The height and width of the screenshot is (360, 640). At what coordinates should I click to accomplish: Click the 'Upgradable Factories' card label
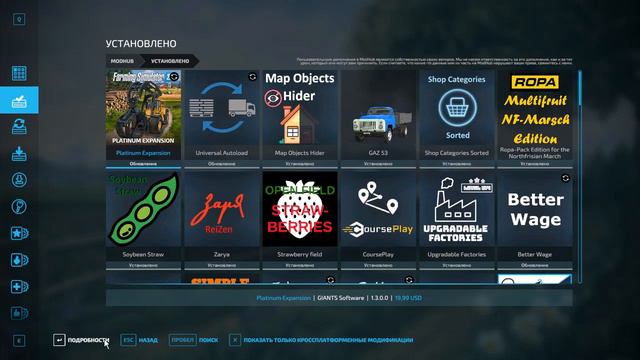click(457, 254)
